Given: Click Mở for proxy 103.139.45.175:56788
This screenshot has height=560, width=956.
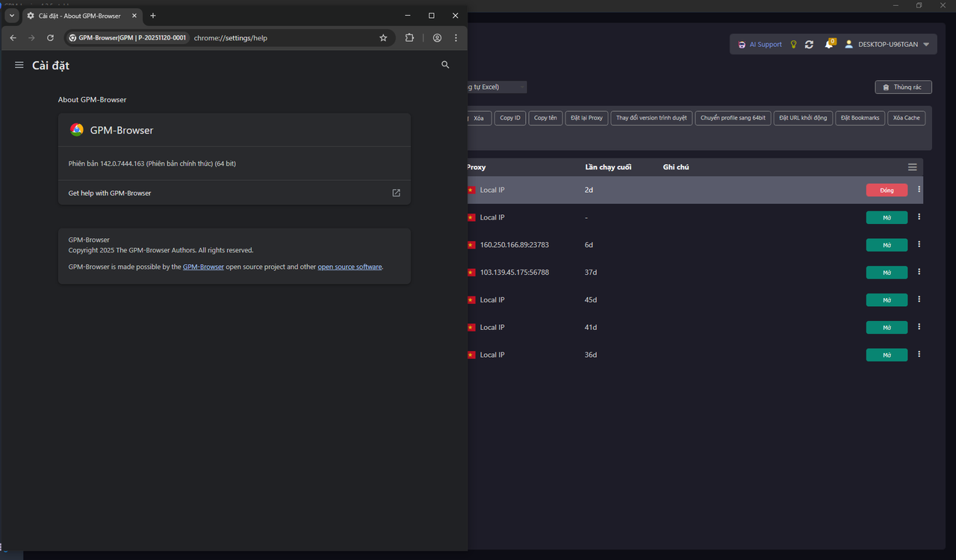Looking at the screenshot, I should pyautogui.click(x=887, y=273).
